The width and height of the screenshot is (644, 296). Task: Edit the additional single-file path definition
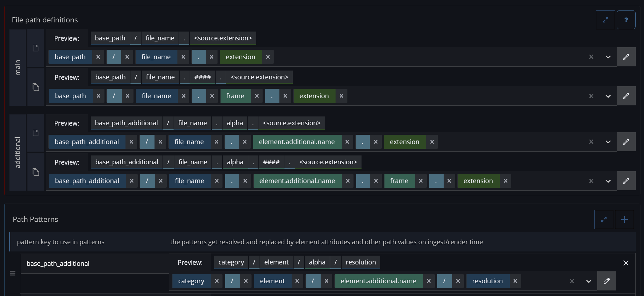626,142
